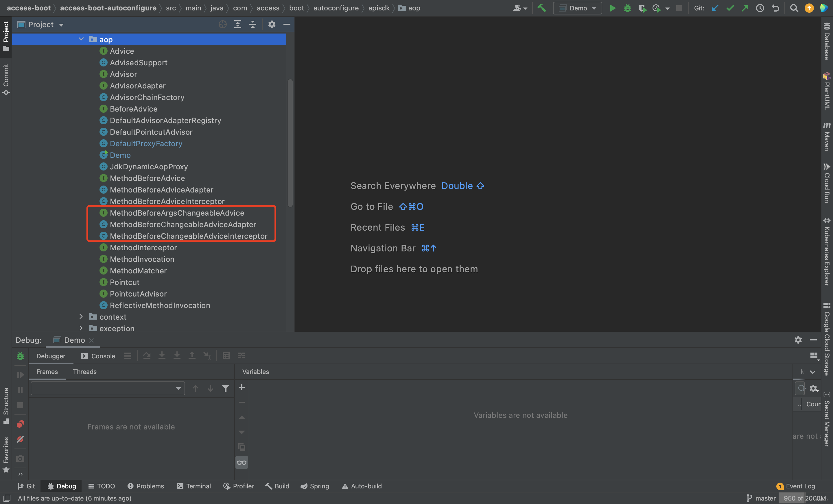The image size is (833, 504).
Task: Collapse the aop folder
Action: [81, 39]
